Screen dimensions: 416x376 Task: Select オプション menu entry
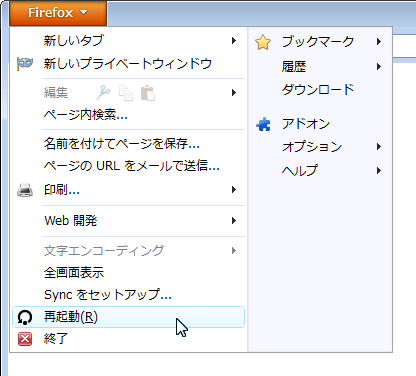[320, 147]
